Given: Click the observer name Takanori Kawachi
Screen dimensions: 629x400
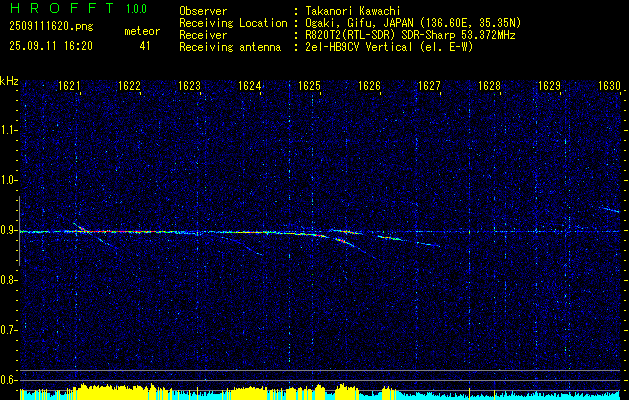Looking at the screenshot, I should [351, 11].
